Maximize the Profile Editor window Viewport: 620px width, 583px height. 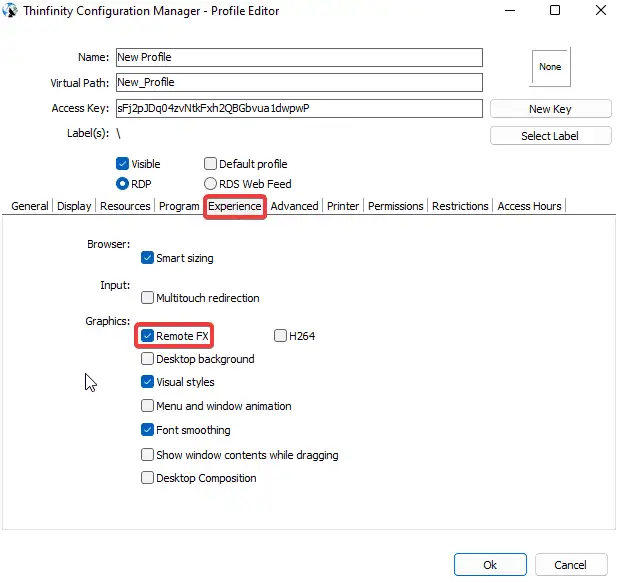(555, 10)
